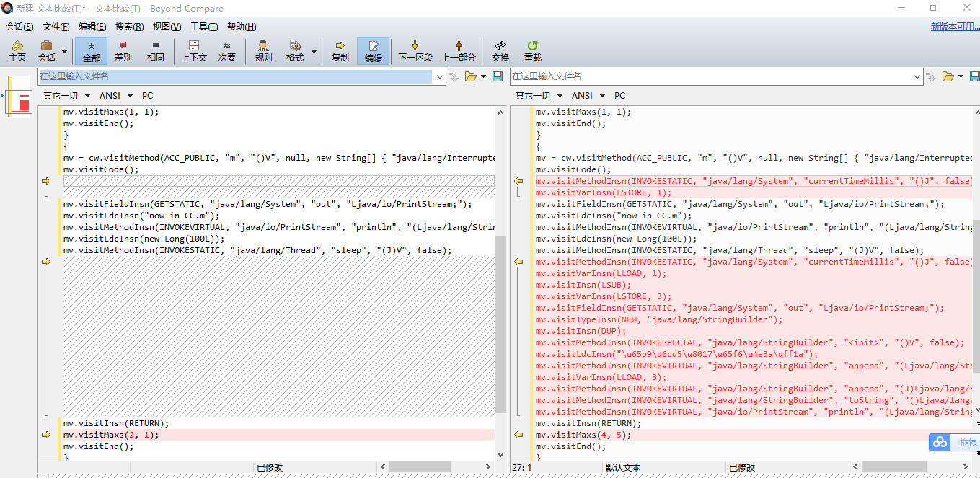Image resolution: width=980 pixels, height=478 pixels.
Task: Go to the 主页 (Home) toolbar icon
Action: tap(17, 50)
